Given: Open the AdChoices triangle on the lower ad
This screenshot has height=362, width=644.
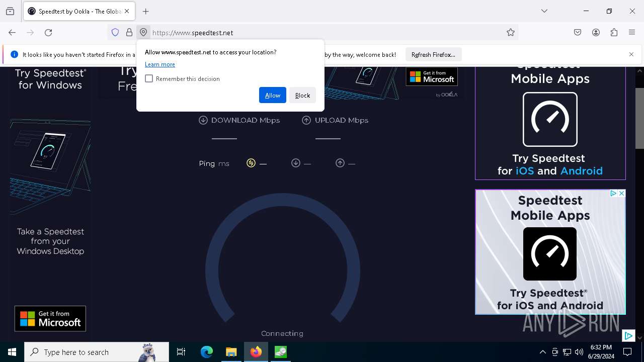Looking at the screenshot, I should 613,194.
